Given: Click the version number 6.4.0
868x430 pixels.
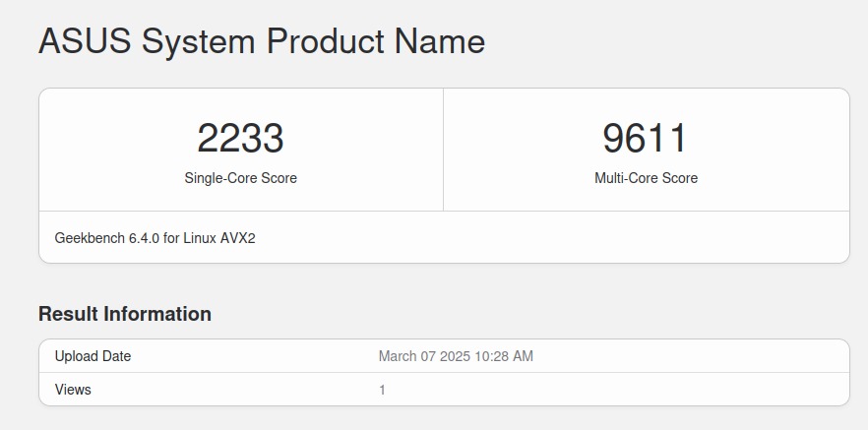Looking at the screenshot, I should pyautogui.click(x=145, y=238).
